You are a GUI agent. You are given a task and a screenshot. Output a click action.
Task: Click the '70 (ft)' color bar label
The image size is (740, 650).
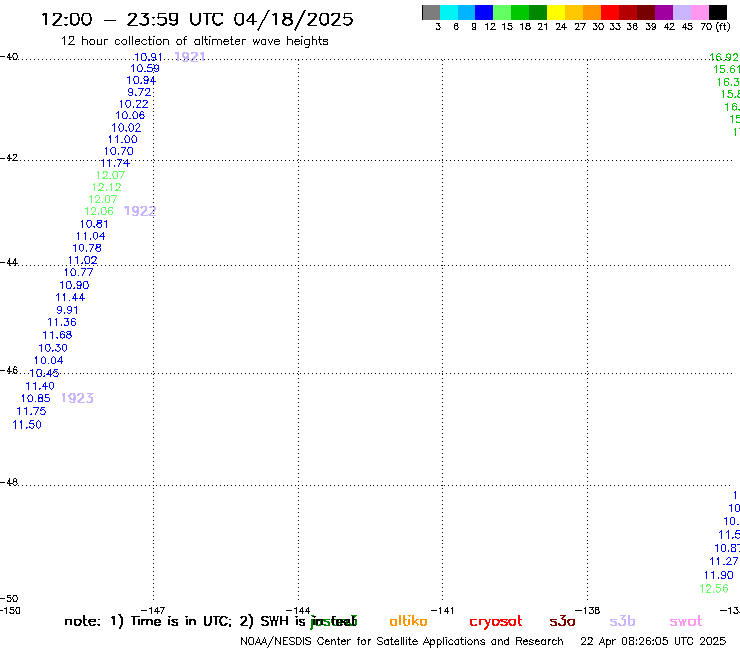715,27
